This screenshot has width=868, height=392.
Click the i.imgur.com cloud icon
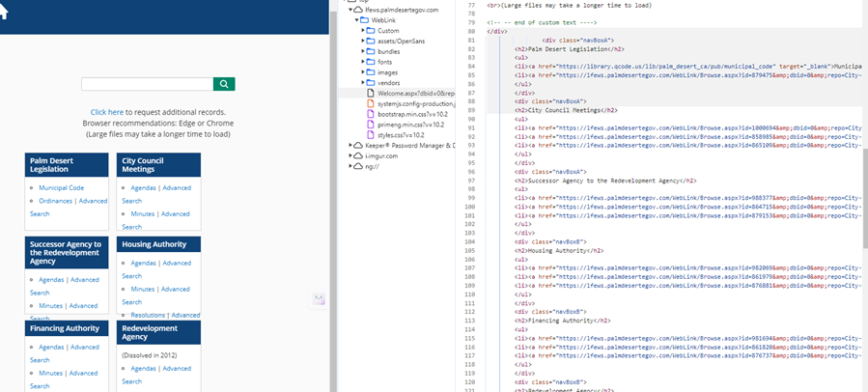point(356,155)
